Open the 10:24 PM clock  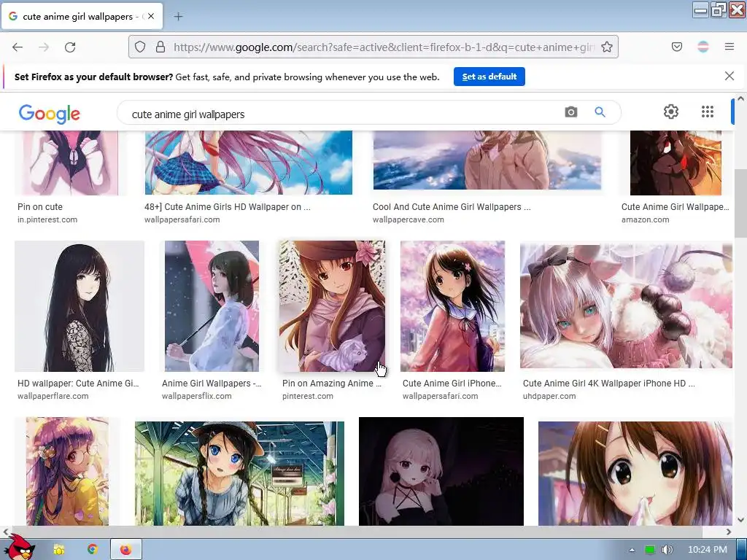708,550
